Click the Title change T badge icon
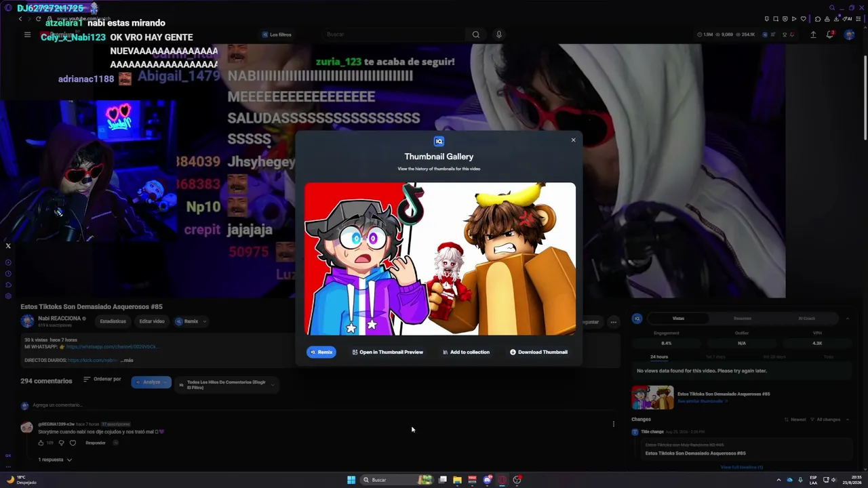Viewport: 868px width, 488px height. [x=635, y=432]
